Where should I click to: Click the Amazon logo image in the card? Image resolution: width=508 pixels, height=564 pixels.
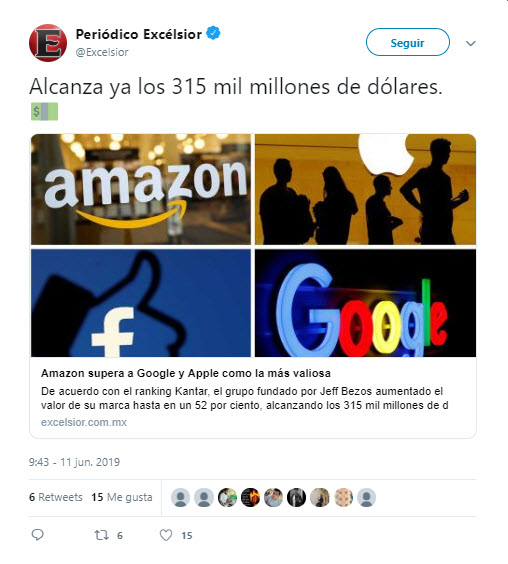[x=141, y=190]
